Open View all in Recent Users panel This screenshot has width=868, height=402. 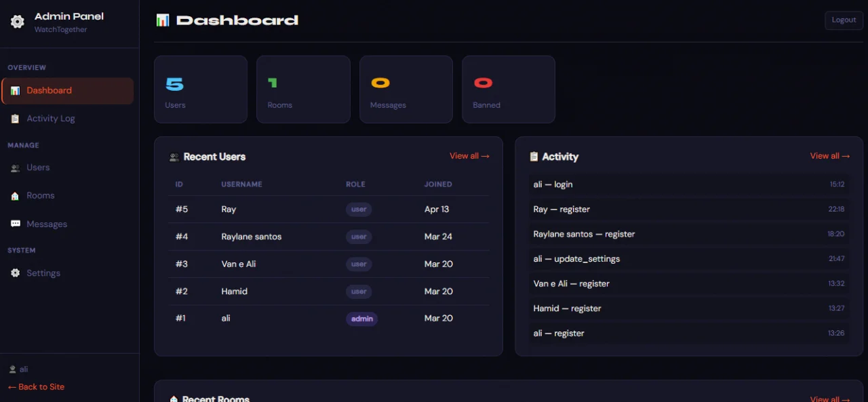(469, 156)
